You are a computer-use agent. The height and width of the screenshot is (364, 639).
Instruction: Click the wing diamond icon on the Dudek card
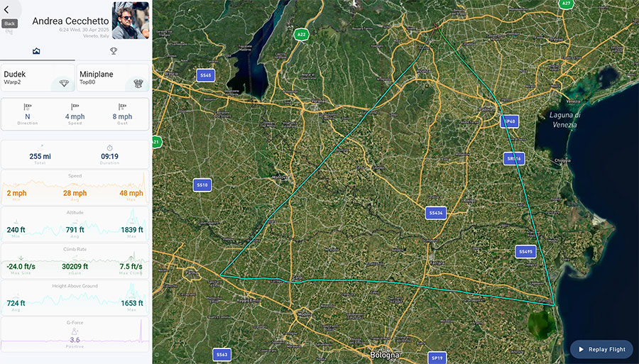(x=64, y=84)
